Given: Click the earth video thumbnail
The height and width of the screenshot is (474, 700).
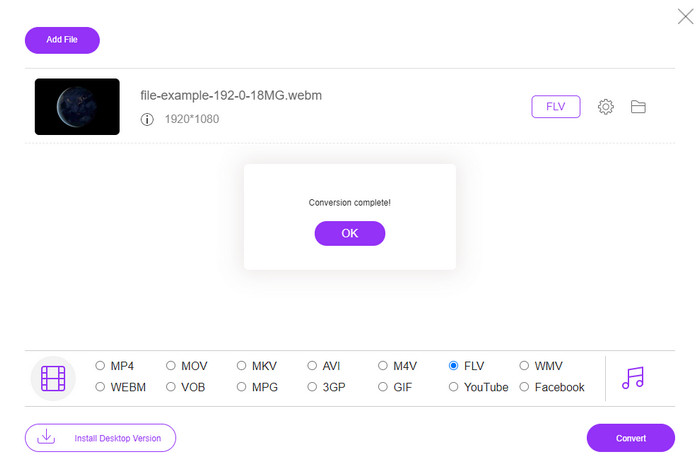Looking at the screenshot, I should tap(77, 107).
